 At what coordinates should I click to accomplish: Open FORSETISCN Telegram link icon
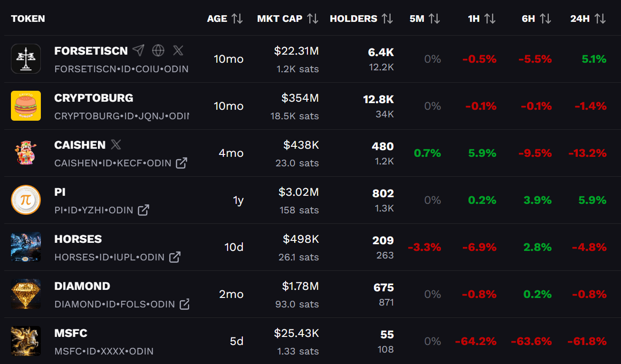click(138, 50)
